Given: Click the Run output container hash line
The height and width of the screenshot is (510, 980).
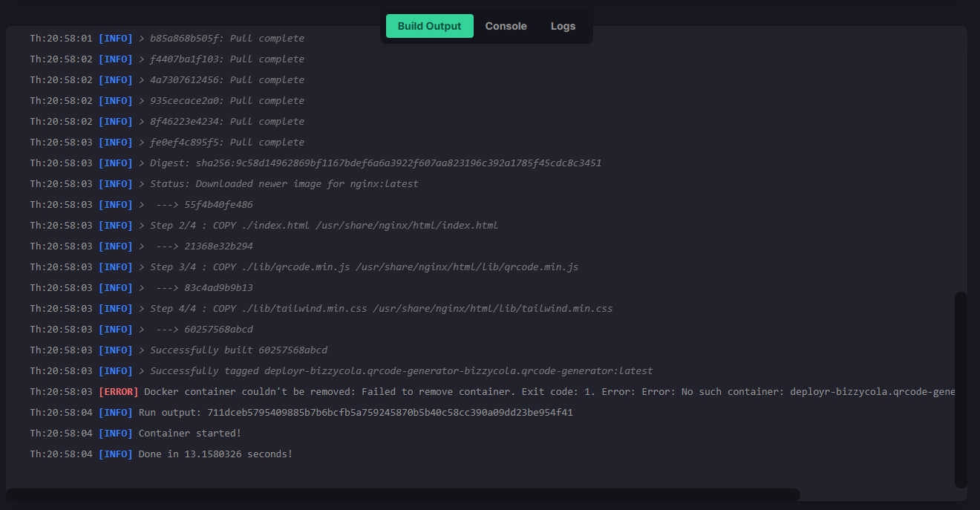Looking at the screenshot, I should click(355, 412).
